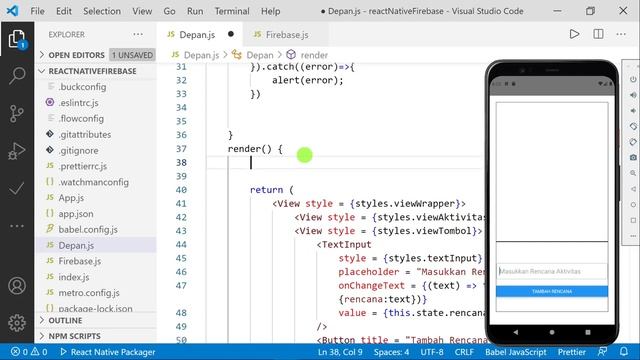Open the Help menu

coord(270,11)
